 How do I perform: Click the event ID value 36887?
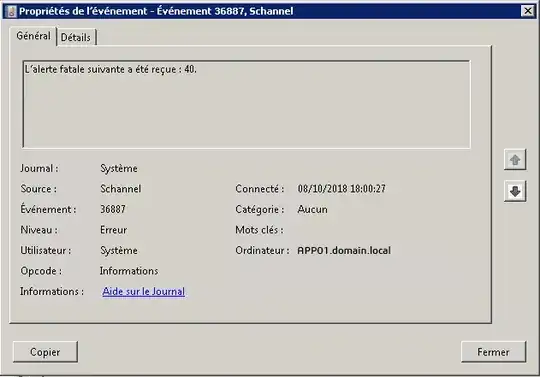pos(113,209)
